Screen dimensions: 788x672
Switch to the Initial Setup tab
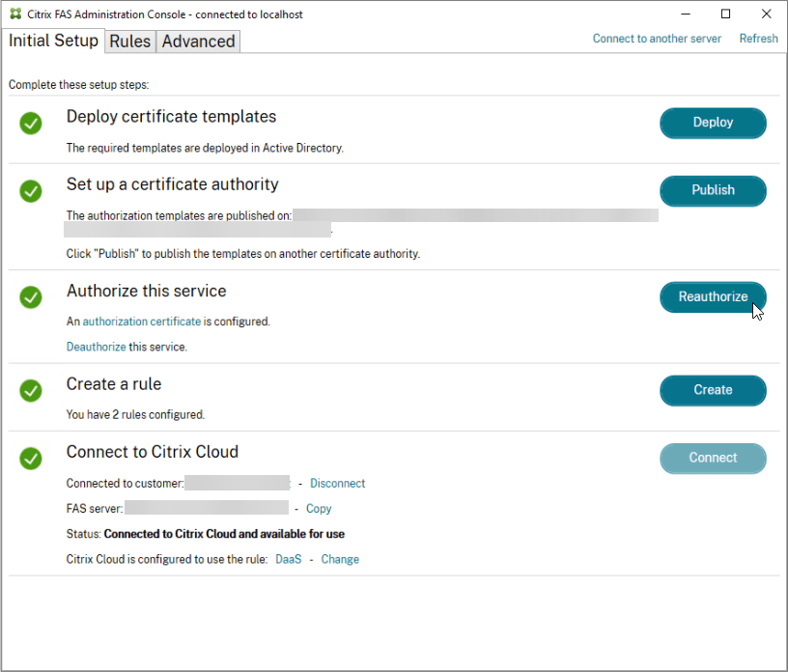(x=53, y=41)
